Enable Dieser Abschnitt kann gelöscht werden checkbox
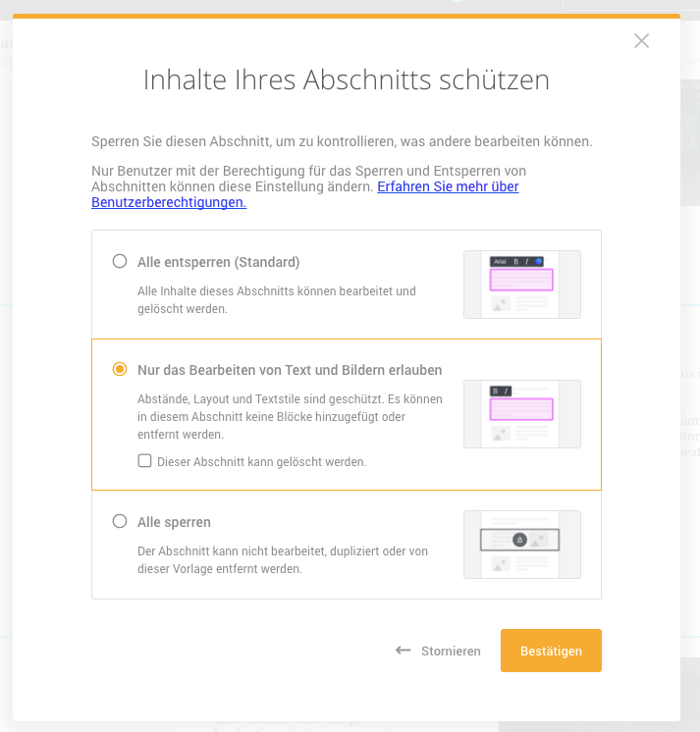Viewport: 700px width, 732px height. [x=144, y=461]
